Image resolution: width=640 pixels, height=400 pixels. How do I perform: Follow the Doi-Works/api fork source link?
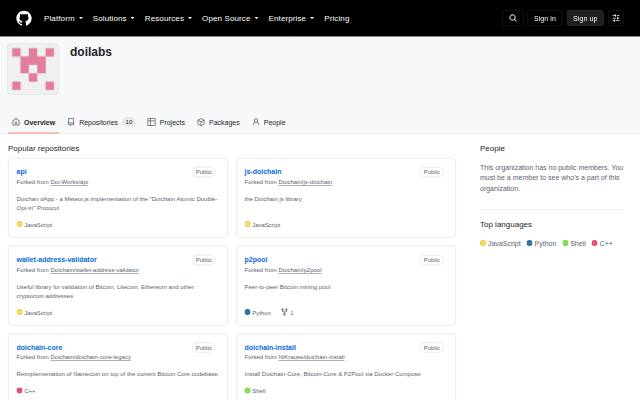coord(69,182)
